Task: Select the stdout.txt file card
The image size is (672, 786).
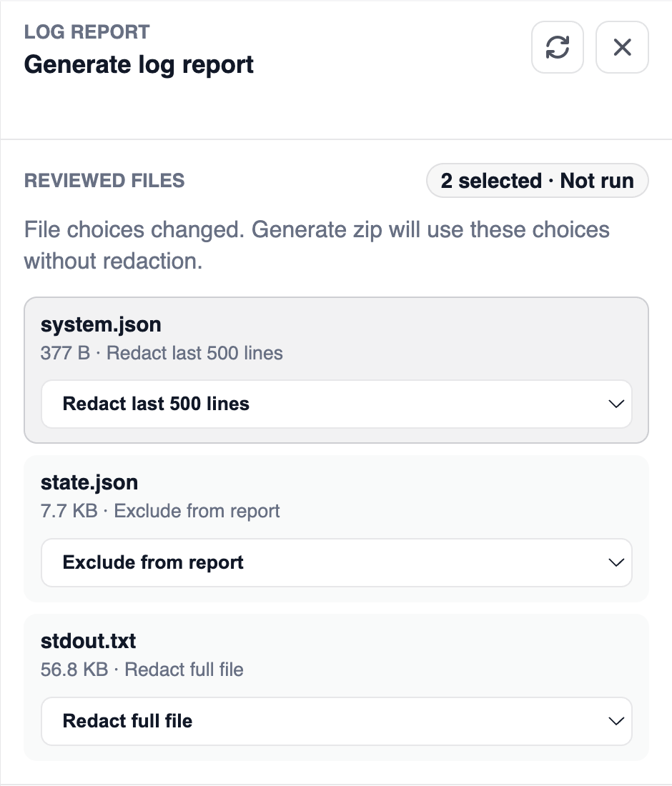Action: (337, 687)
